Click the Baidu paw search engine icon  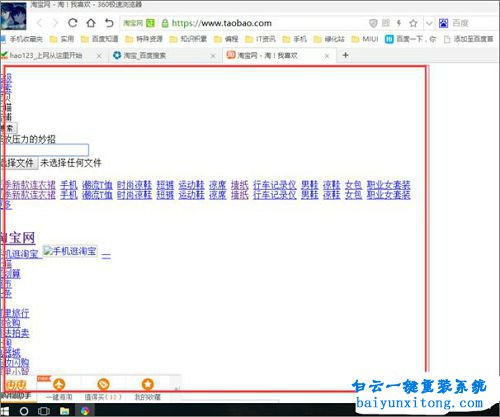pos(443,23)
